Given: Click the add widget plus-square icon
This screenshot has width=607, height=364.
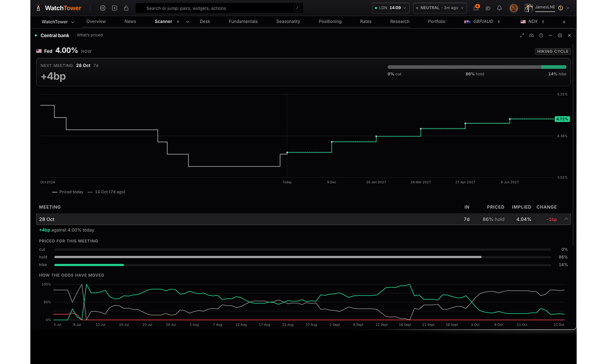Looking at the screenshot, I should pyautogui.click(x=115, y=8).
